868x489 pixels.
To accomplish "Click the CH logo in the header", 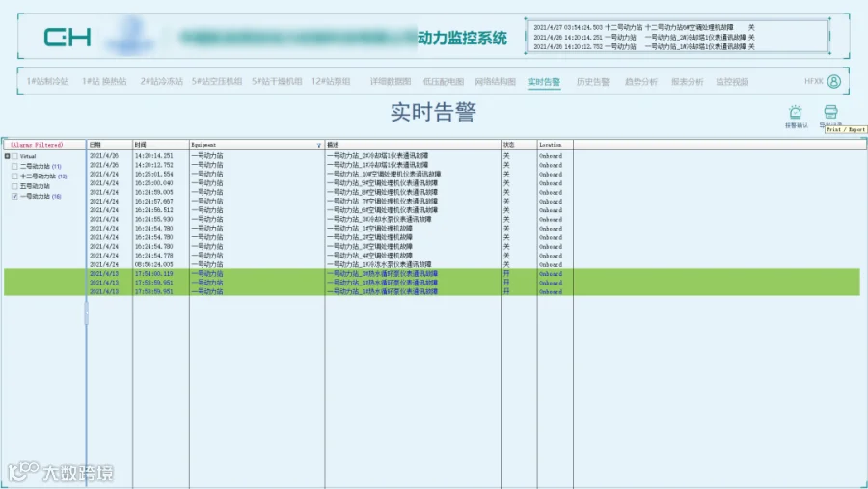I will tap(68, 38).
